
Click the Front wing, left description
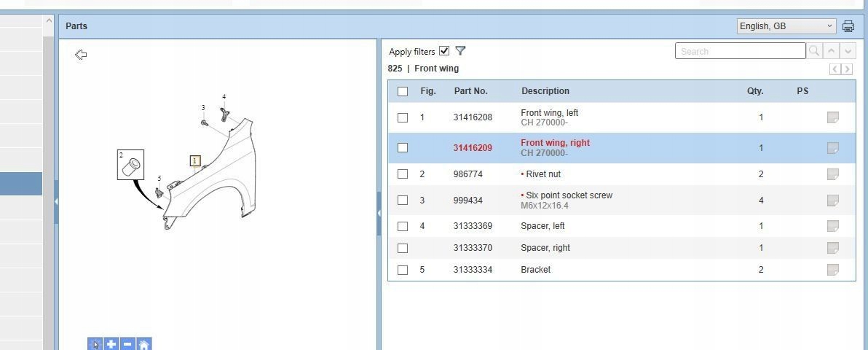(x=550, y=112)
